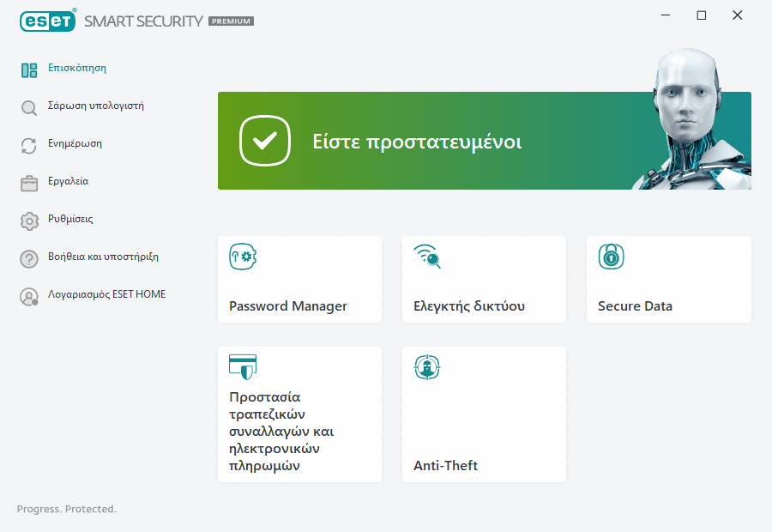Select the network inspector wifi magnifier icon
The width and height of the screenshot is (772, 532).
426,257
